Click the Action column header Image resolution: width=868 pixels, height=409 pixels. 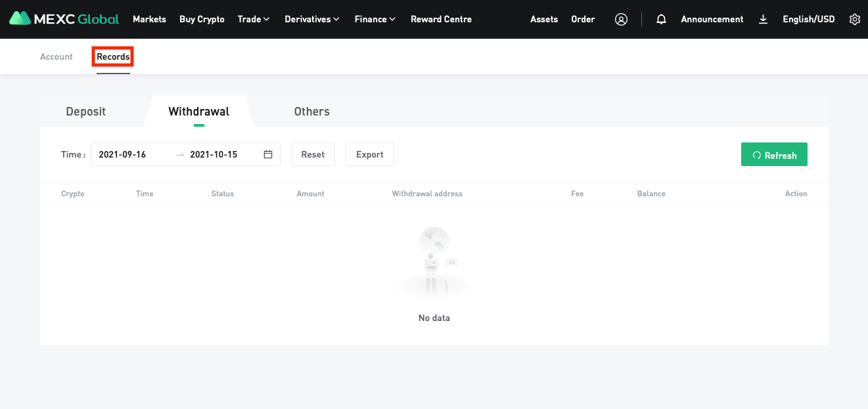(796, 194)
